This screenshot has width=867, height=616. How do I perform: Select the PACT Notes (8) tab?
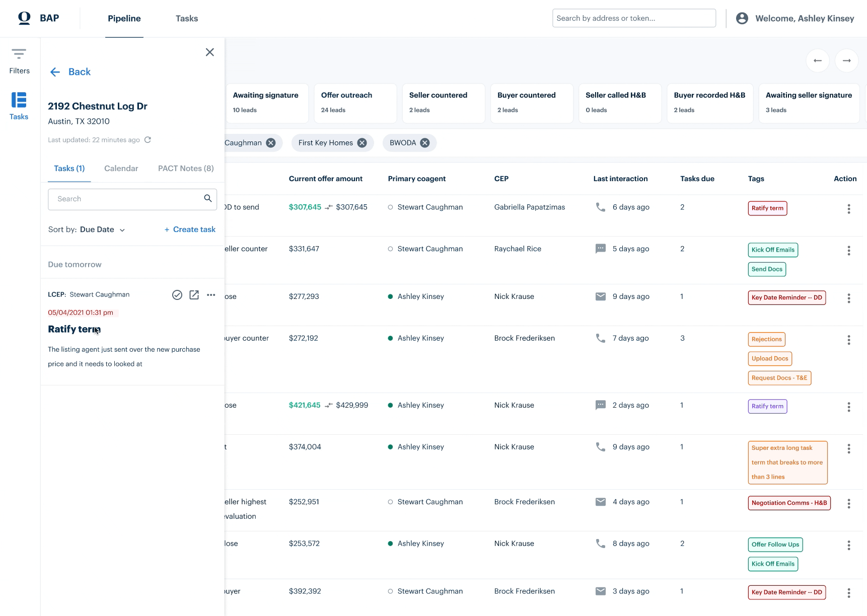186,169
